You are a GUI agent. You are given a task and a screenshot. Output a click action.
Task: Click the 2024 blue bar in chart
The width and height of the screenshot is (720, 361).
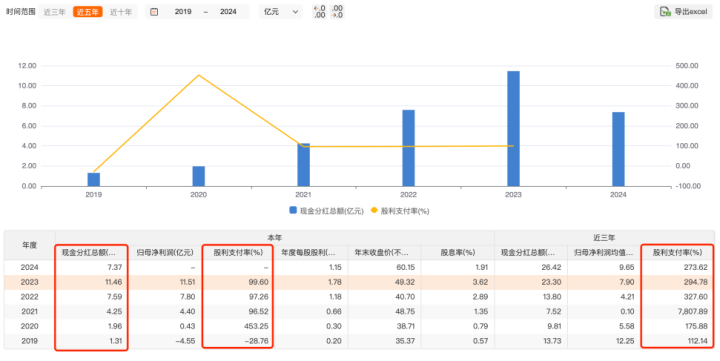click(618, 149)
